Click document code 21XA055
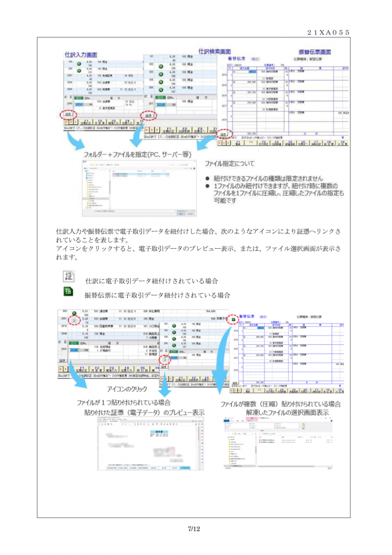 328,33
